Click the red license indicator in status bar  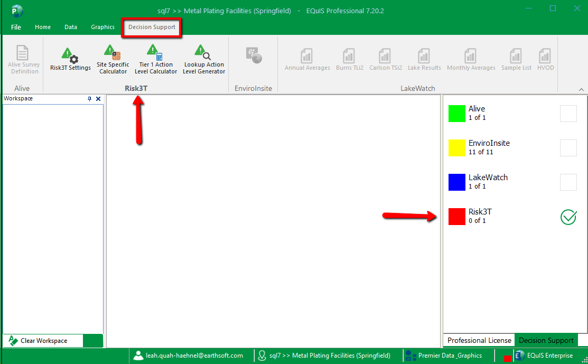[507, 359]
